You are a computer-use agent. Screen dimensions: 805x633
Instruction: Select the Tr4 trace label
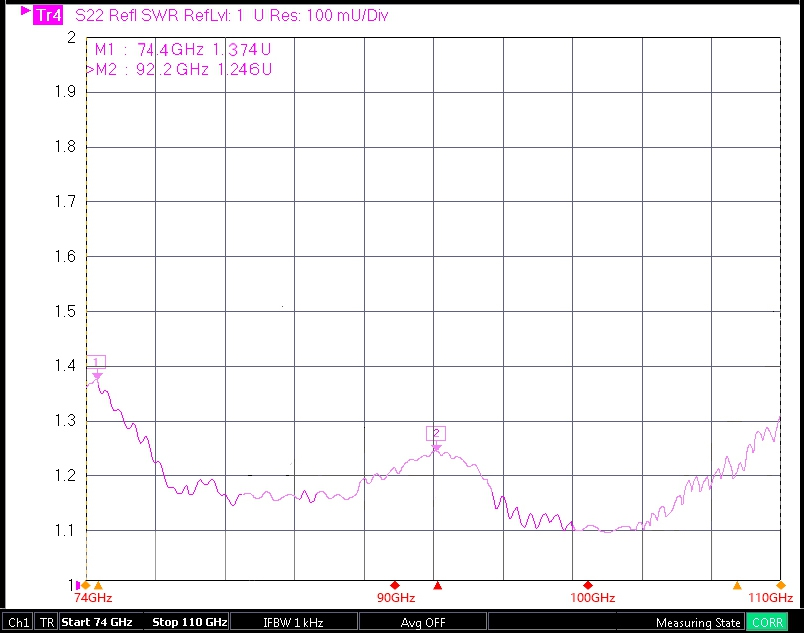[x=45, y=16]
